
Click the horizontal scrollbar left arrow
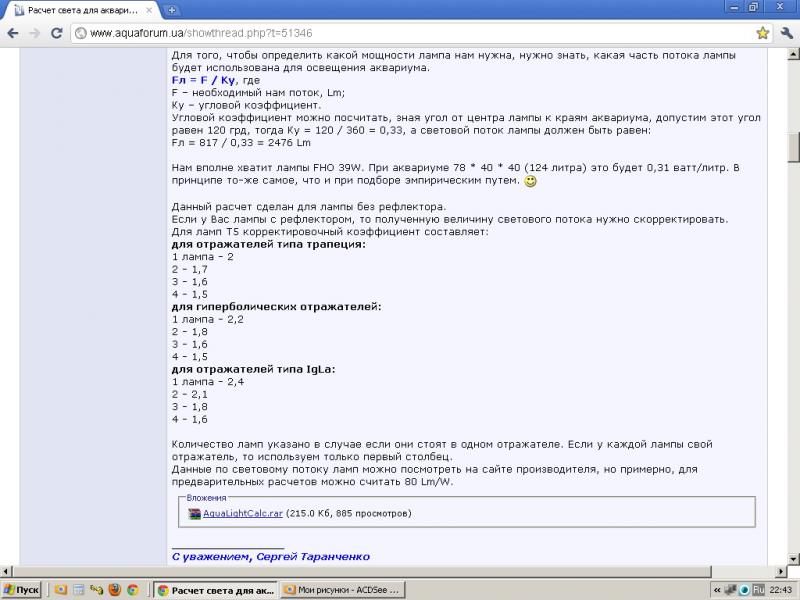point(6,571)
